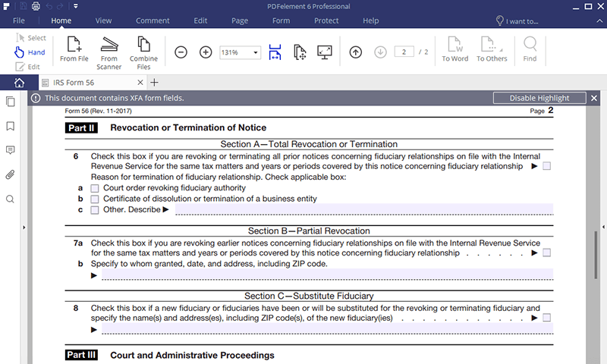Open quick access toolbar customize dropdown
Viewport: 607px width, 364px height.
[76, 6]
